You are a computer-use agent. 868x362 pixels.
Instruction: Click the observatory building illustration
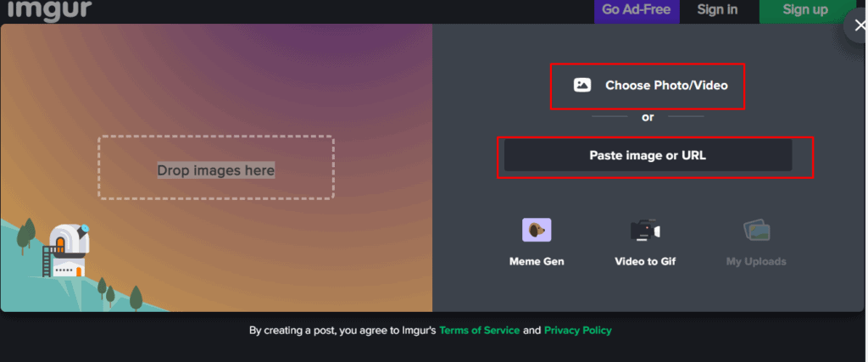pyautogui.click(x=64, y=250)
